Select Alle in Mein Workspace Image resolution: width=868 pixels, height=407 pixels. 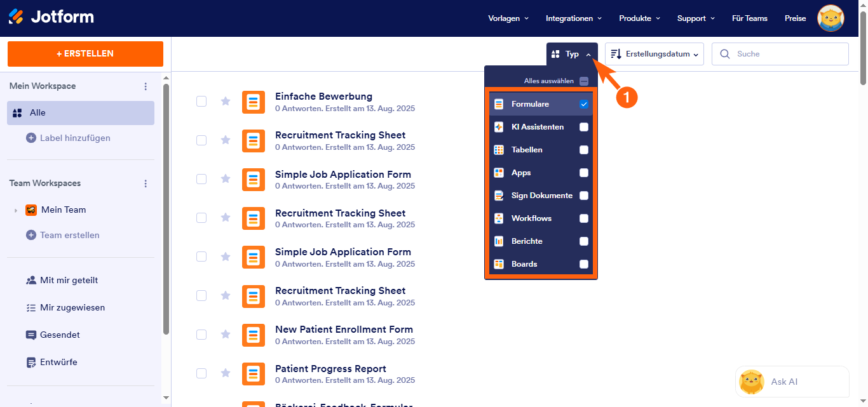pos(81,112)
